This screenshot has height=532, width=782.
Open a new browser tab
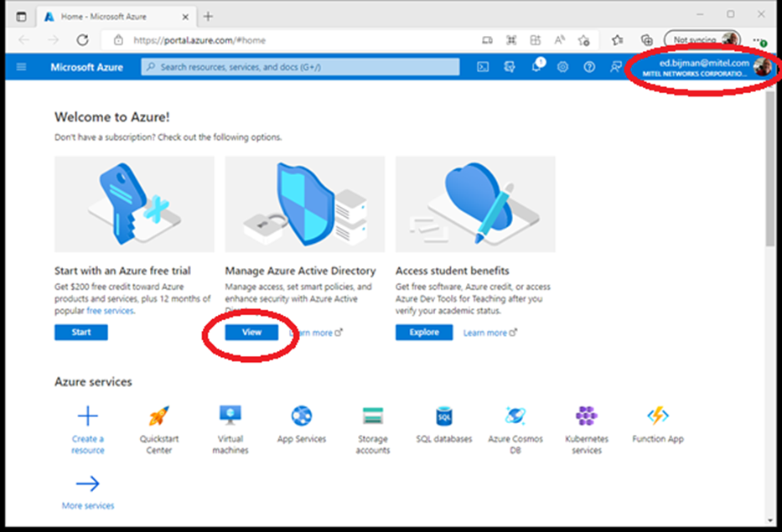point(207,15)
